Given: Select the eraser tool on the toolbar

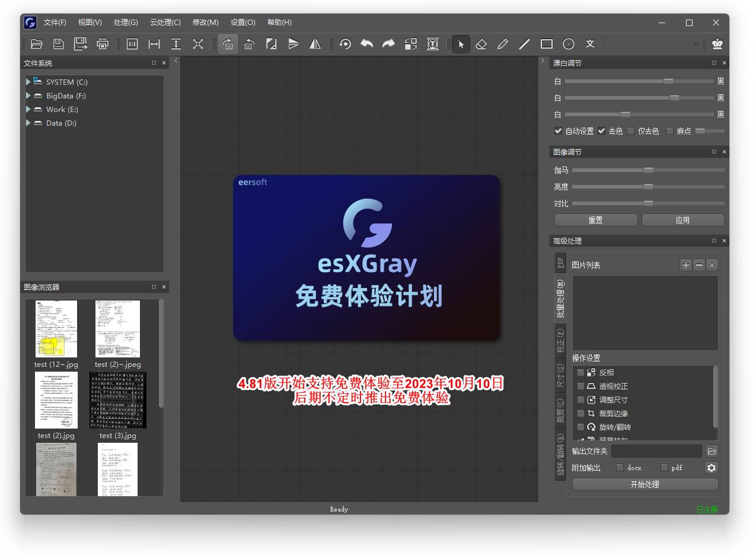Looking at the screenshot, I should click(x=481, y=44).
